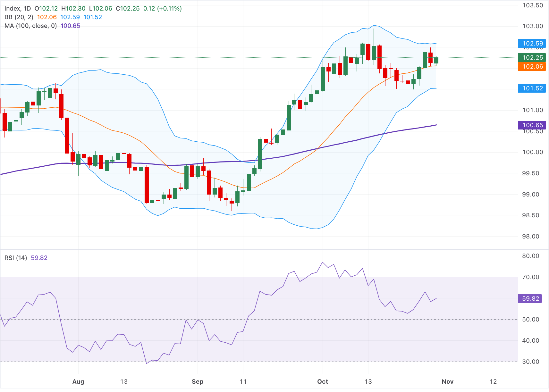Click the low price L102.06 value
Viewport: 549px width, 392px height.
(x=101, y=8)
